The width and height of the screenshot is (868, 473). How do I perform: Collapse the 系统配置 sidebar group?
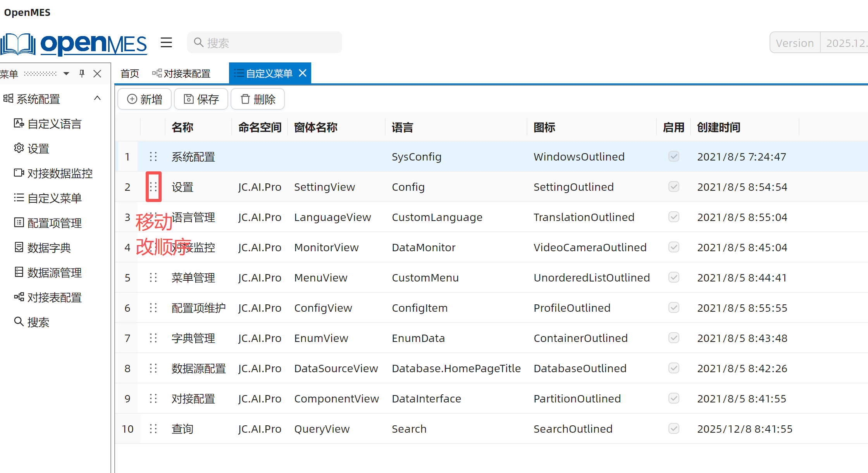coord(97,98)
